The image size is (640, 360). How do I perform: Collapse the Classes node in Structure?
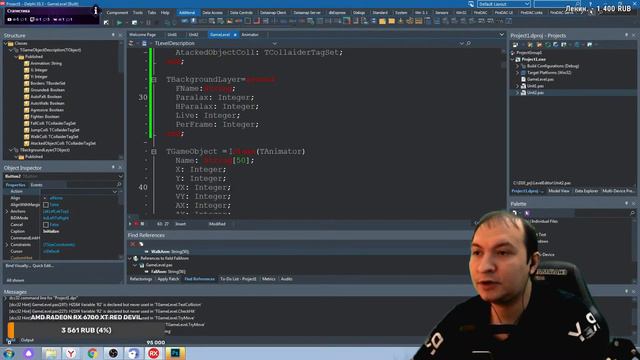[x=6, y=43]
